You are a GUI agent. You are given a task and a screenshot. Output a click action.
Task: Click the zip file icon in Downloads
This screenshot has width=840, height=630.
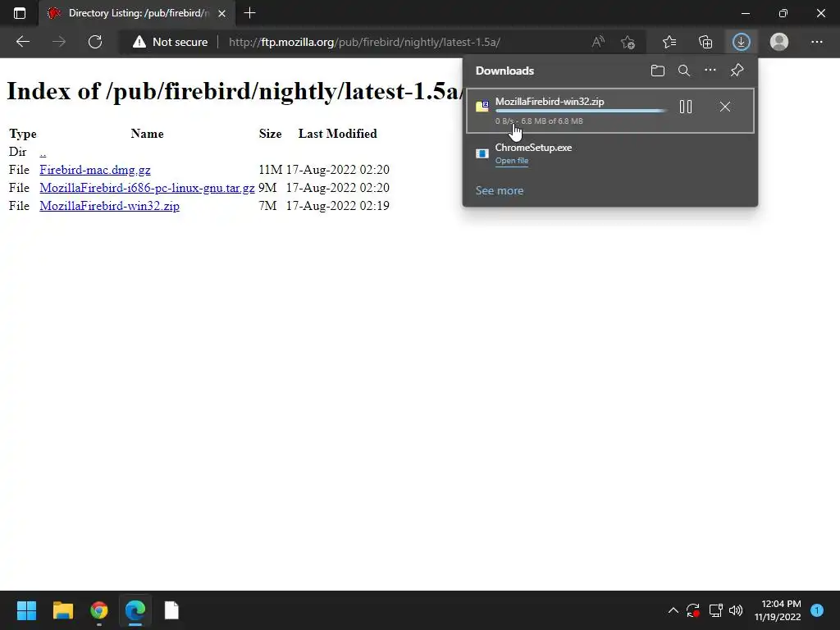pos(482,106)
